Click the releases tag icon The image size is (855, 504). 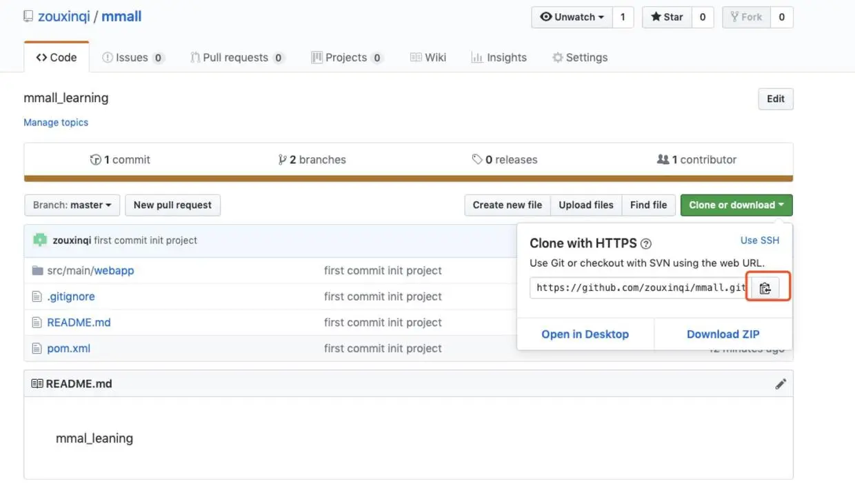click(476, 160)
